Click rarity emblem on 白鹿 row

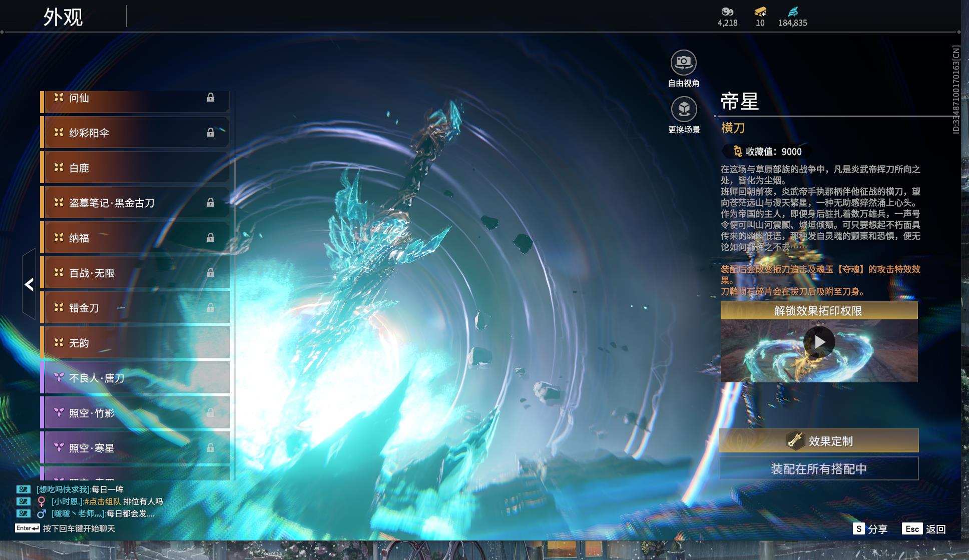[x=59, y=167]
